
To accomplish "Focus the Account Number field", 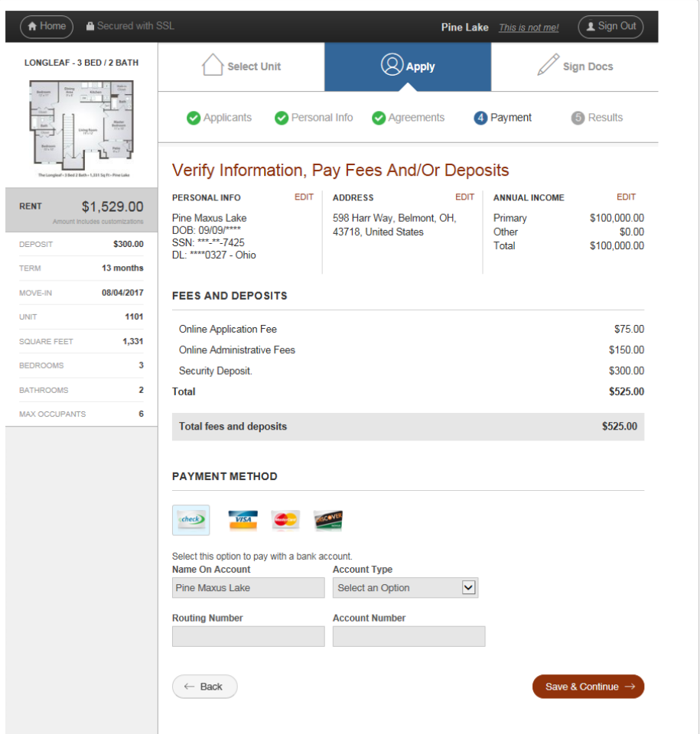I will (x=409, y=636).
